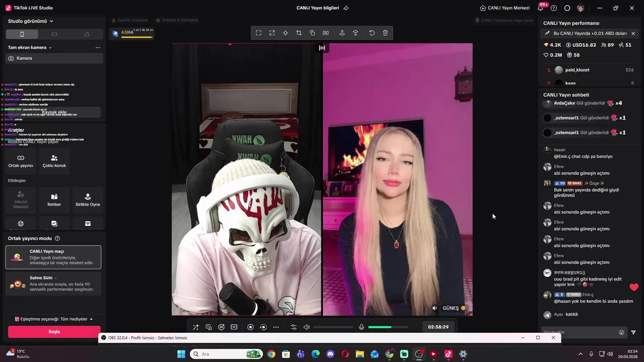The height and width of the screenshot is (362, 644).
Task: Open the scene's three-dot menu
Action: click(x=98, y=47)
